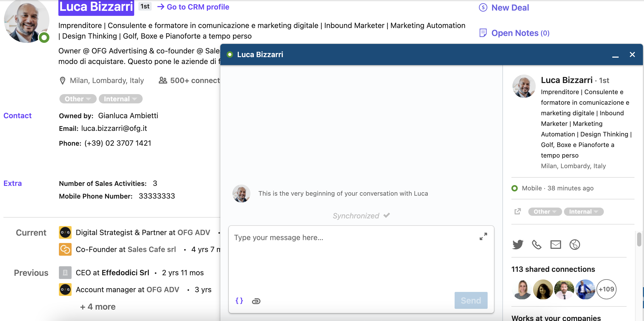Viewport: 644px width, 321px height.
Task: Click third shared connection avatar
Action: click(564, 289)
